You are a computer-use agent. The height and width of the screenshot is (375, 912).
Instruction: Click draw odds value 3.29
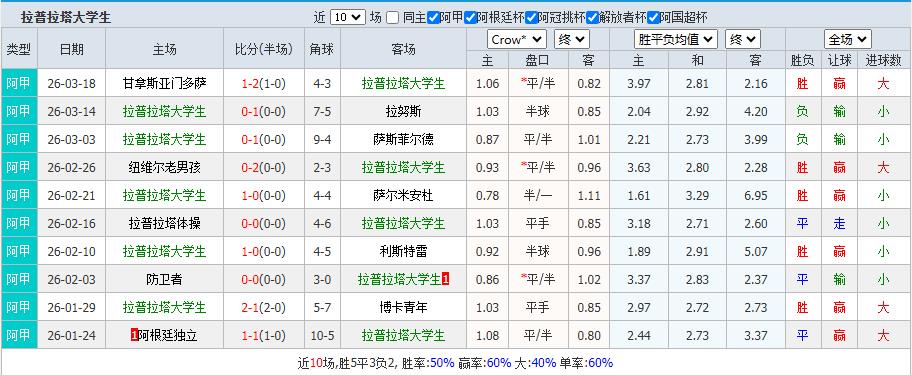point(697,195)
